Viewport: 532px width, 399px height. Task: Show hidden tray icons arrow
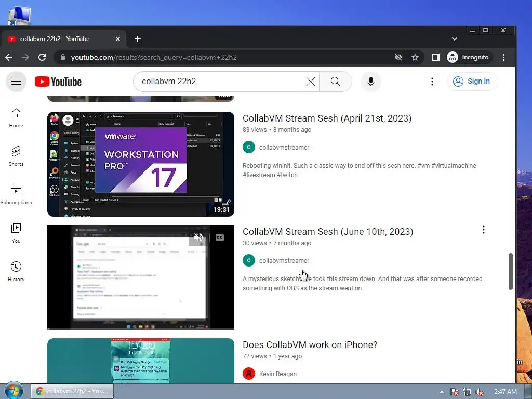[442, 392]
